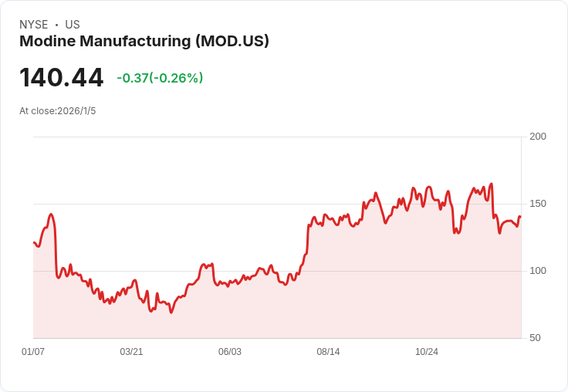Click the 01/07 date on x-axis

pyautogui.click(x=33, y=352)
